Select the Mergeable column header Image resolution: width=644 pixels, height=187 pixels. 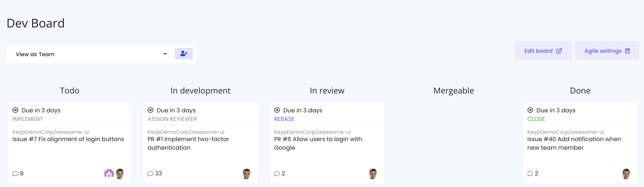(454, 91)
